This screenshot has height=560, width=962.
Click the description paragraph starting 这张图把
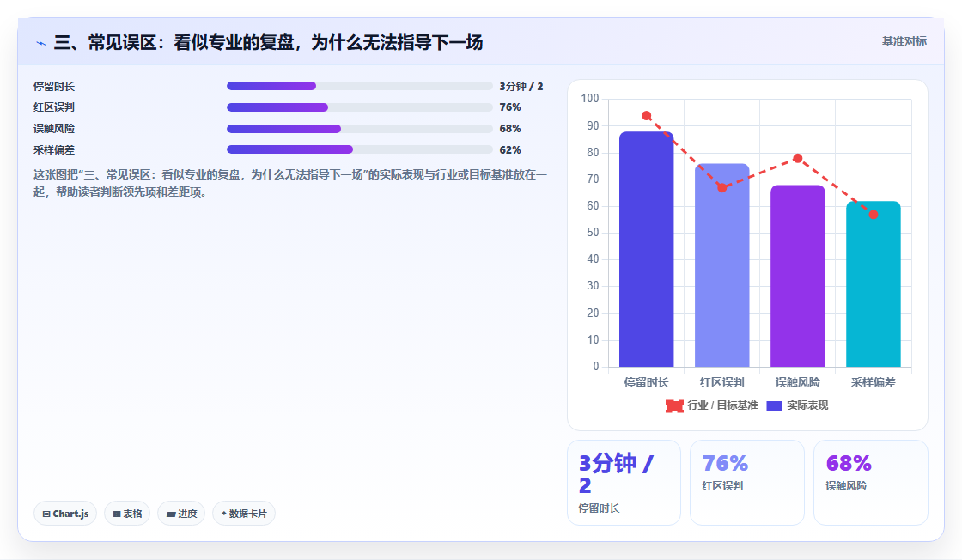(290, 184)
